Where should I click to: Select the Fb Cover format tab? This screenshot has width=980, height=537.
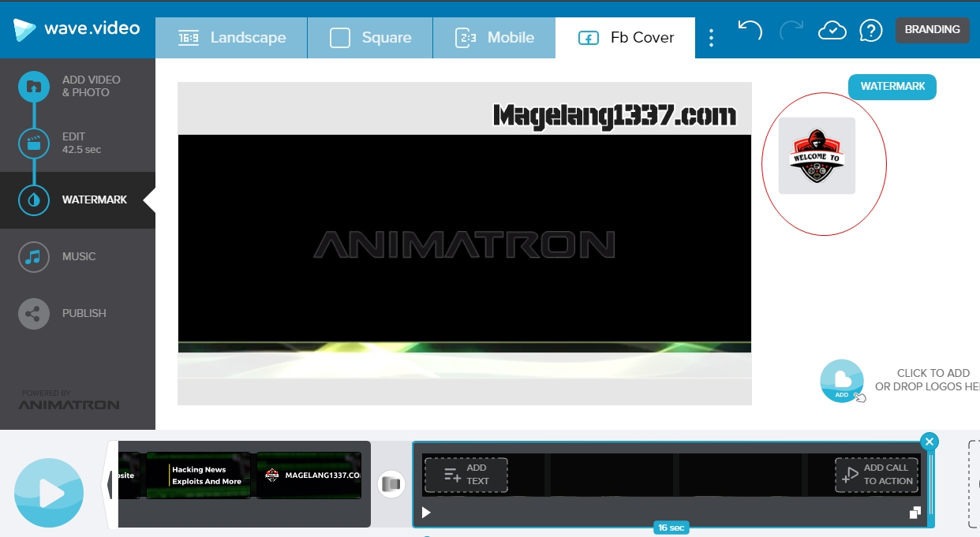click(625, 38)
